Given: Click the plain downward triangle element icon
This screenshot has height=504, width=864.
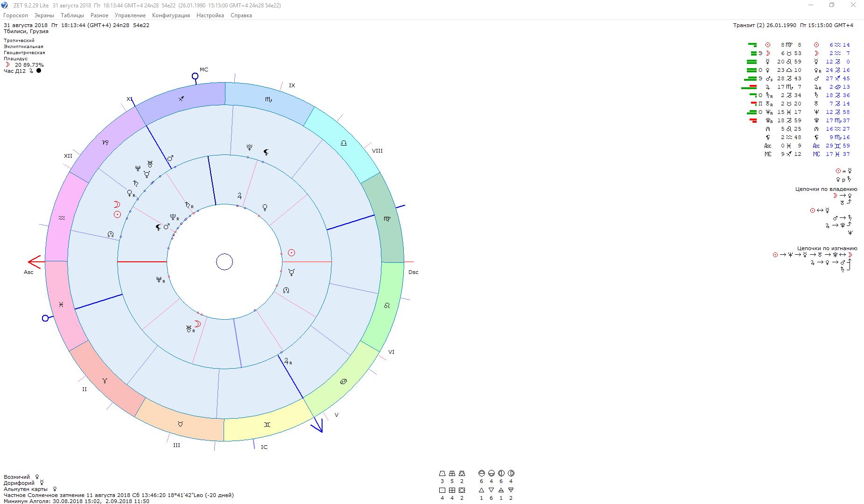Looking at the screenshot, I should click(491, 490).
